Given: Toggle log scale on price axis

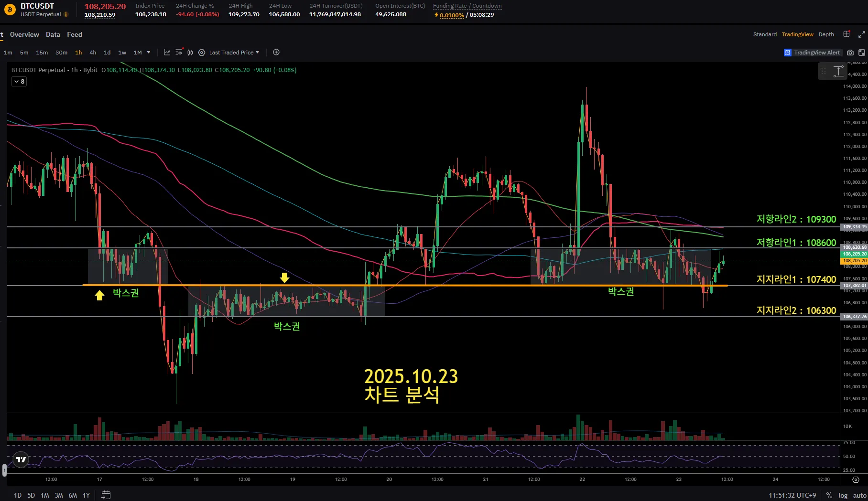Looking at the screenshot, I should [843, 495].
